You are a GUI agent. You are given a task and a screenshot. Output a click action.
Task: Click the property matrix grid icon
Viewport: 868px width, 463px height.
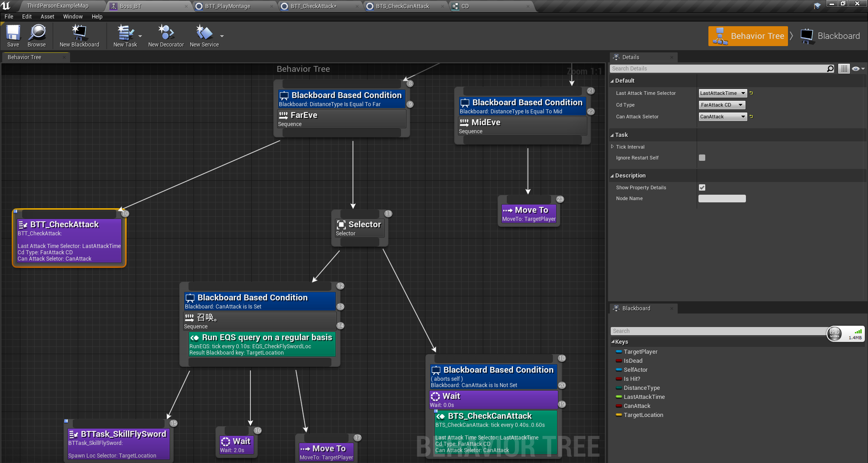(844, 68)
